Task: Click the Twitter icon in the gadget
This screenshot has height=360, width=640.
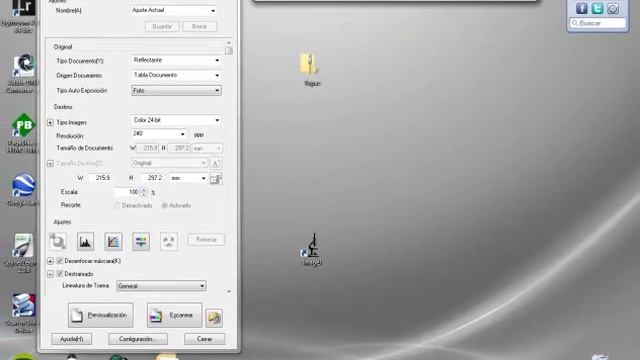Action: coord(597,8)
